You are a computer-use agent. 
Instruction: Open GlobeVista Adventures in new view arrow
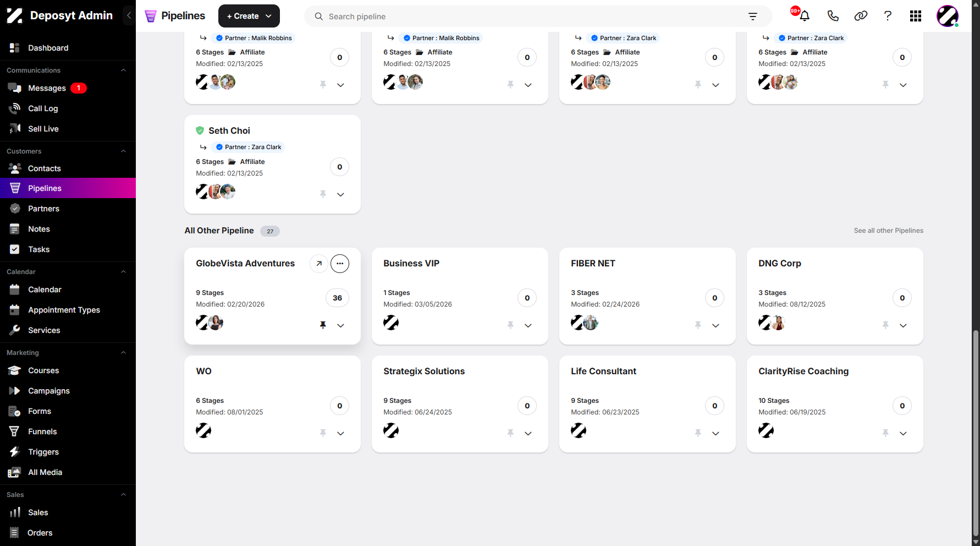point(319,264)
